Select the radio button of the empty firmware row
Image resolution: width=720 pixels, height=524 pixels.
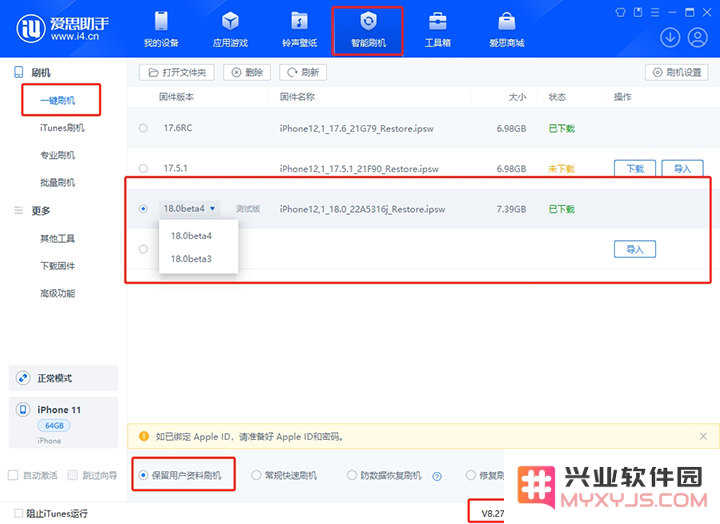tap(143, 249)
